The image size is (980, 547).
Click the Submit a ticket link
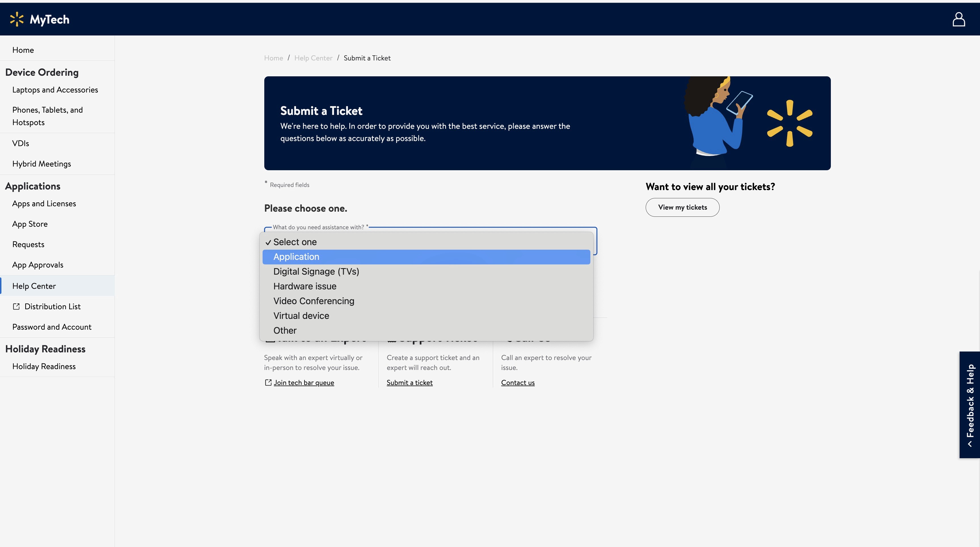(x=409, y=382)
